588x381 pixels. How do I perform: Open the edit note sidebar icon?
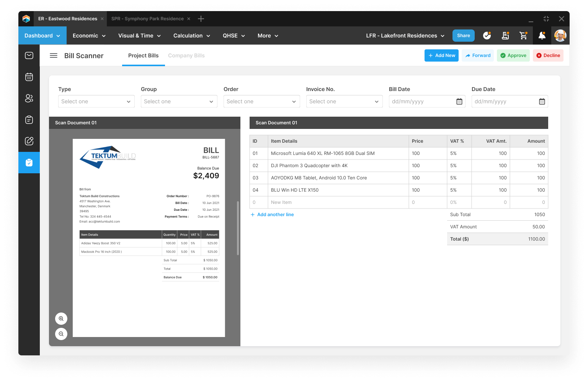[29, 141]
